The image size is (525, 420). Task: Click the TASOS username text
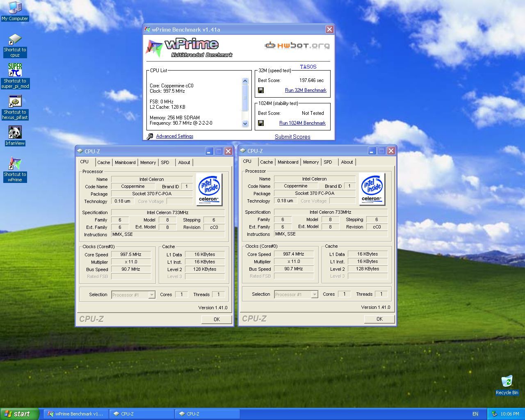308,66
